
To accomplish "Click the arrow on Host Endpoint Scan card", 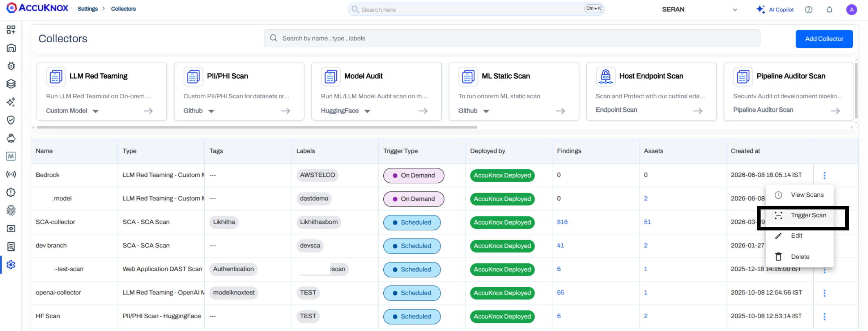I will [x=698, y=111].
